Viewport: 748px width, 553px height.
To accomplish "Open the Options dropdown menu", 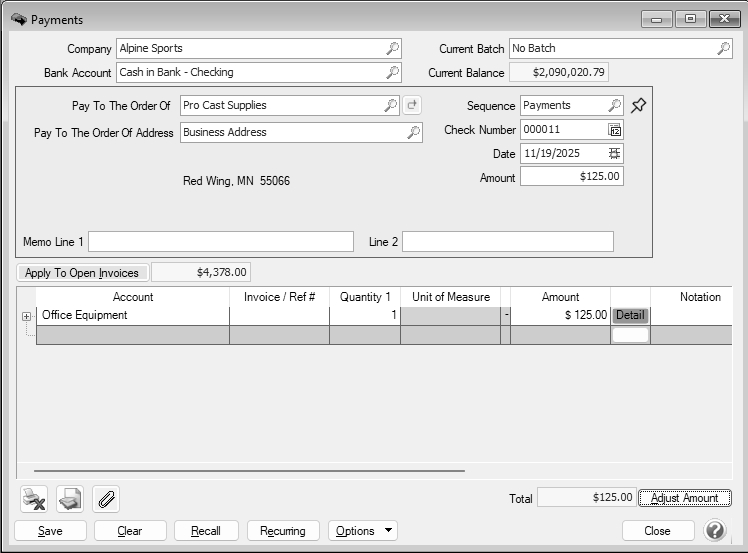I will tap(362, 531).
